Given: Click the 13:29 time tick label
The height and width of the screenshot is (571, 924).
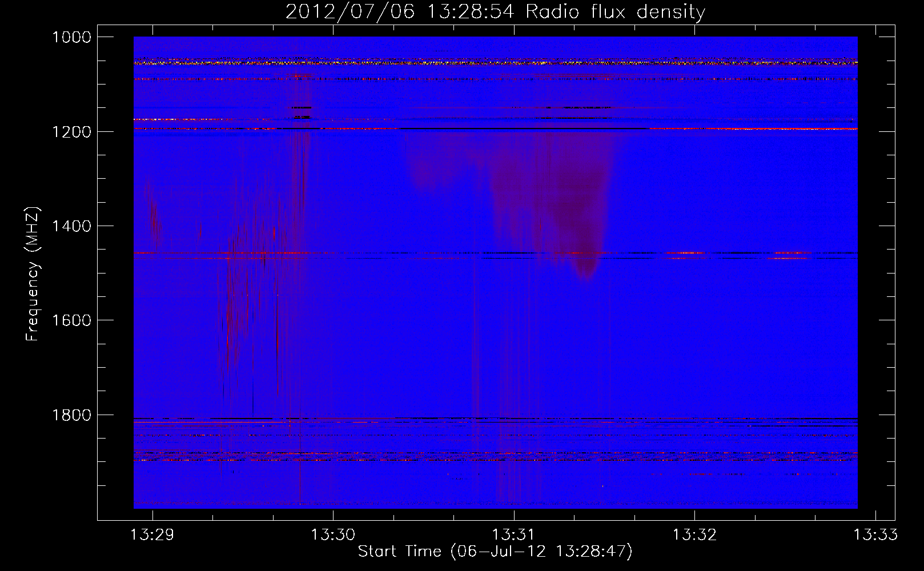Looking at the screenshot, I should [x=152, y=535].
